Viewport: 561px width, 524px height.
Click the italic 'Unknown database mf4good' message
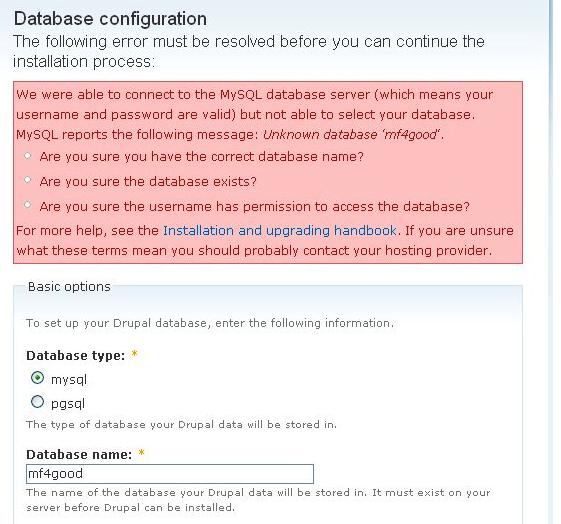tap(353, 134)
